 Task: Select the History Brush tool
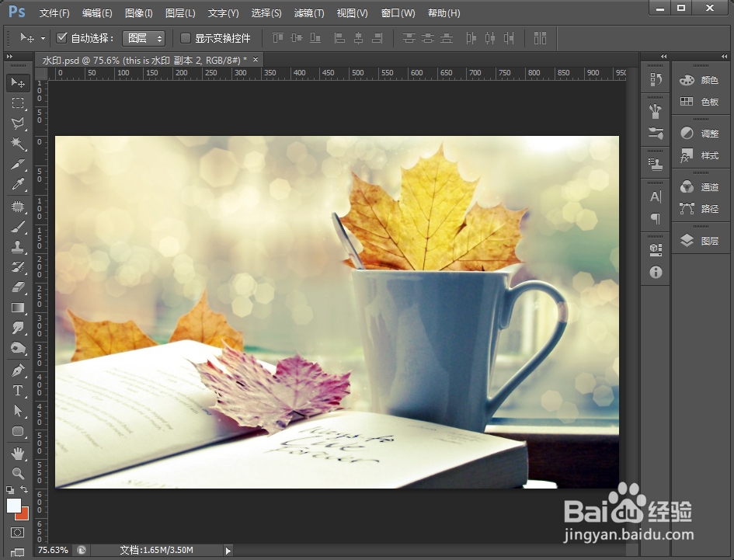tap(18, 267)
